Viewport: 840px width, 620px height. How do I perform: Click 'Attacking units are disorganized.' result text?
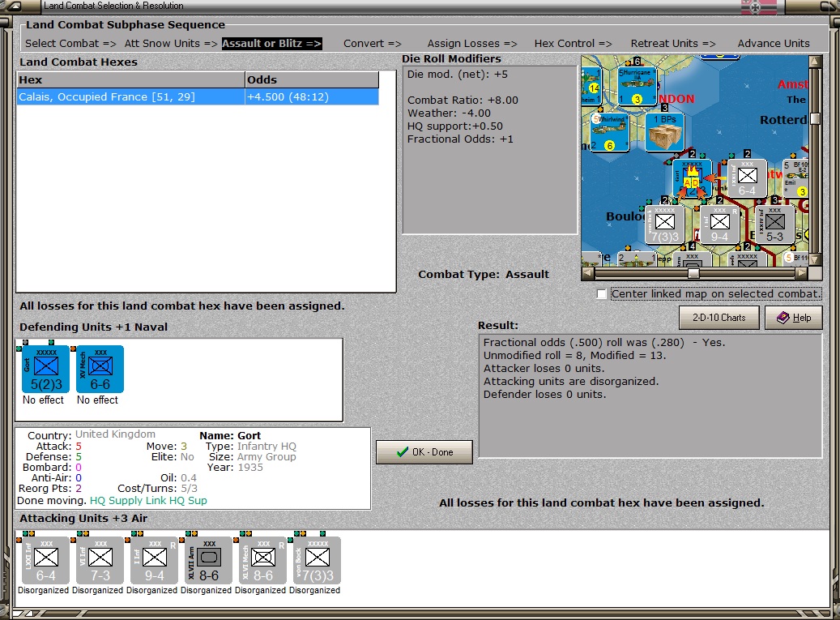pos(570,382)
